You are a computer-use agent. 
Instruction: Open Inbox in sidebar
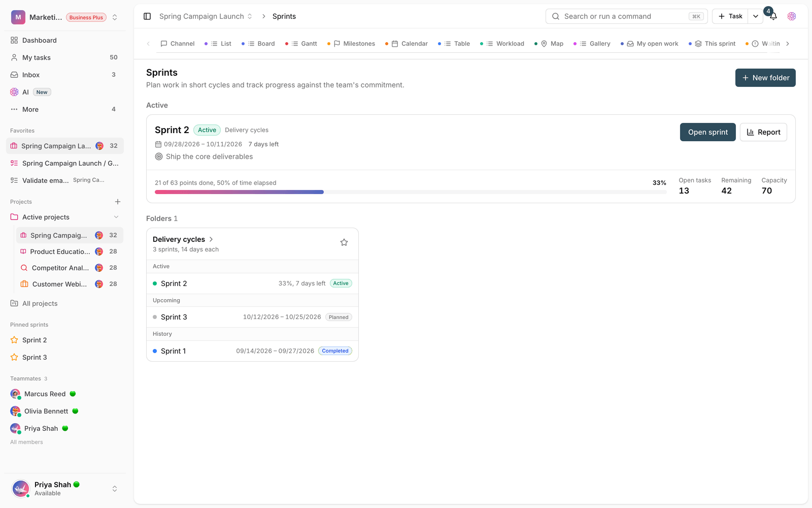[x=65, y=75]
